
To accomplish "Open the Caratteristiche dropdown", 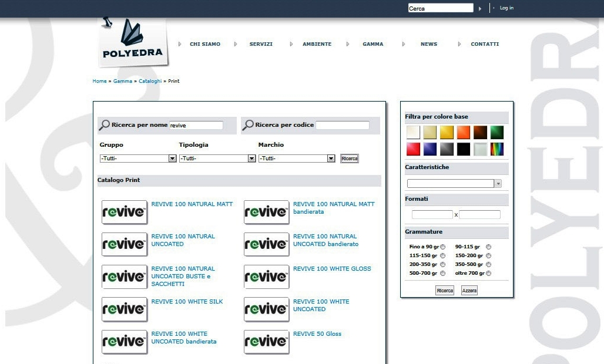I will [454, 184].
